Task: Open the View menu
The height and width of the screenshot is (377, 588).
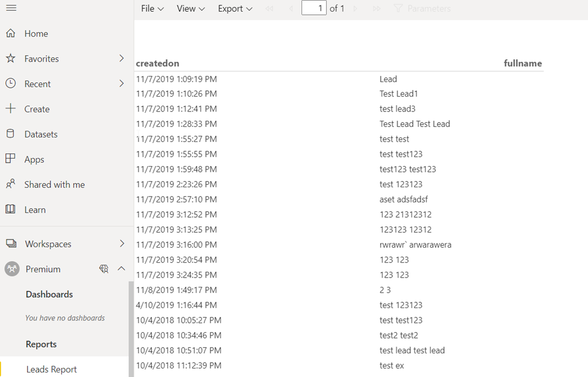Action: [191, 9]
